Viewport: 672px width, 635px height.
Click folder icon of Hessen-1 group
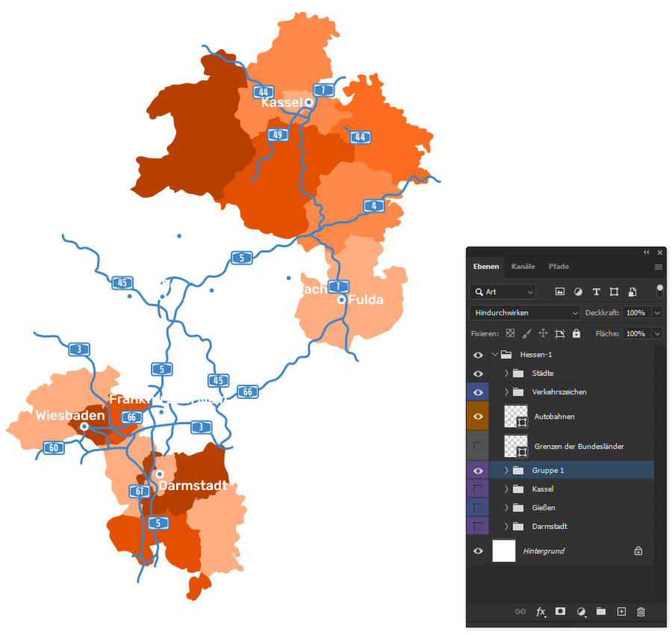click(x=506, y=355)
